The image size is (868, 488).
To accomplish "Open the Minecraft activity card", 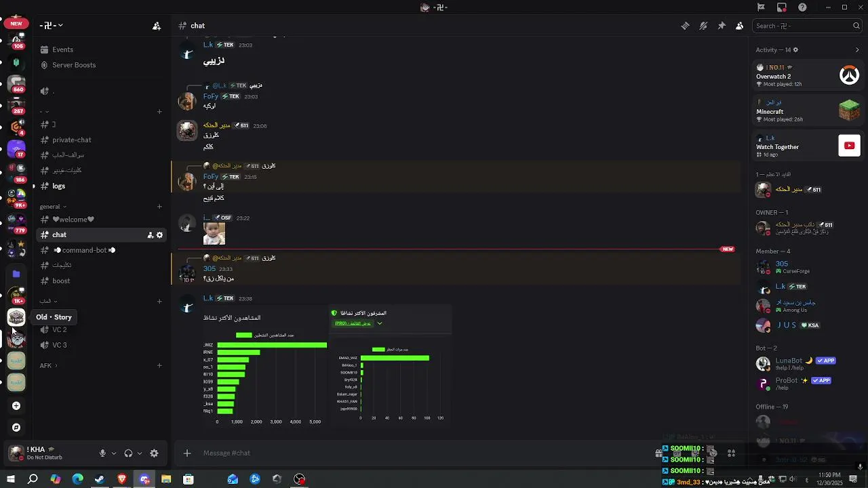I will click(x=808, y=110).
